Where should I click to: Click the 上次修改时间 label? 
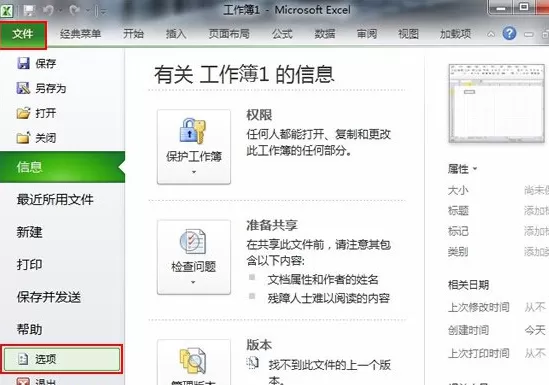click(479, 307)
